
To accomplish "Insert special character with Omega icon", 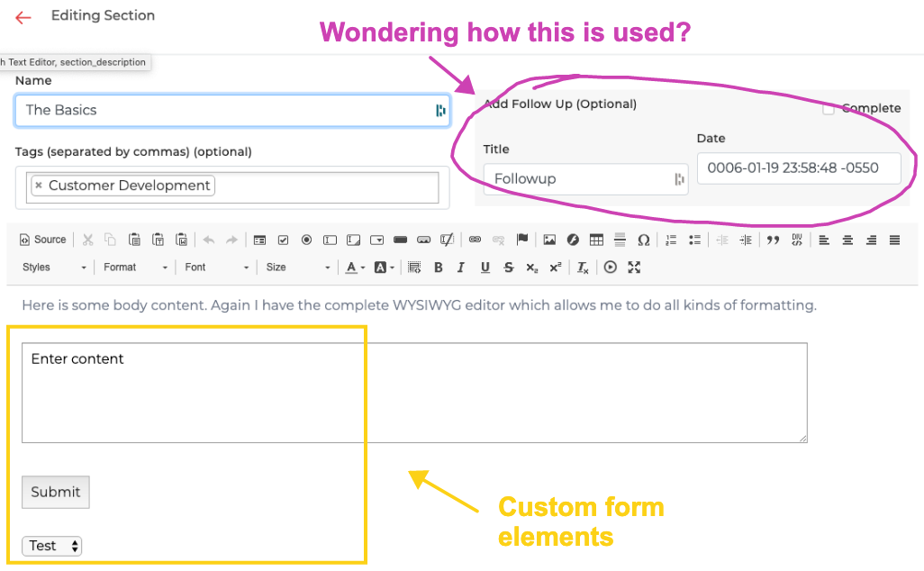I will pyautogui.click(x=644, y=240).
